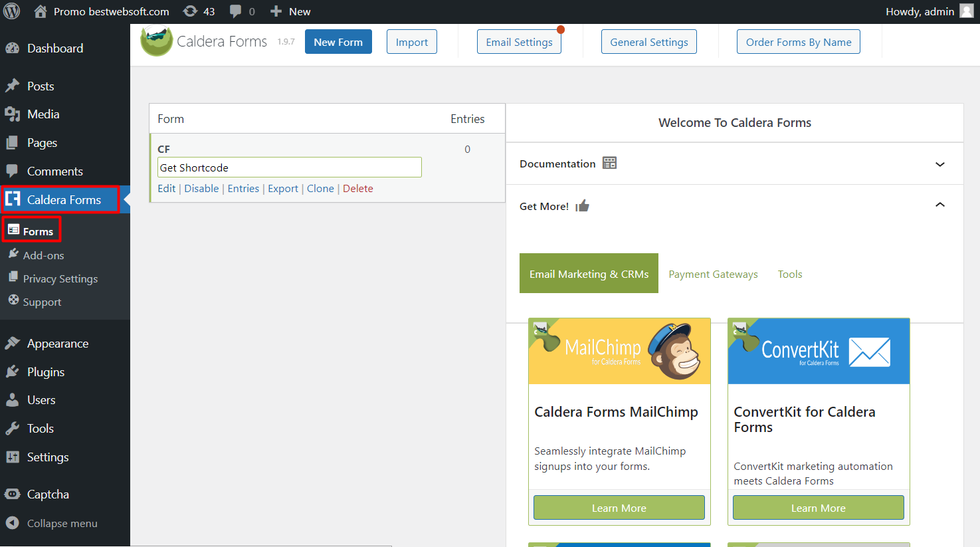Click the plus New icon in admin bar
Screen dimensions: 980x547
[x=276, y=11]
